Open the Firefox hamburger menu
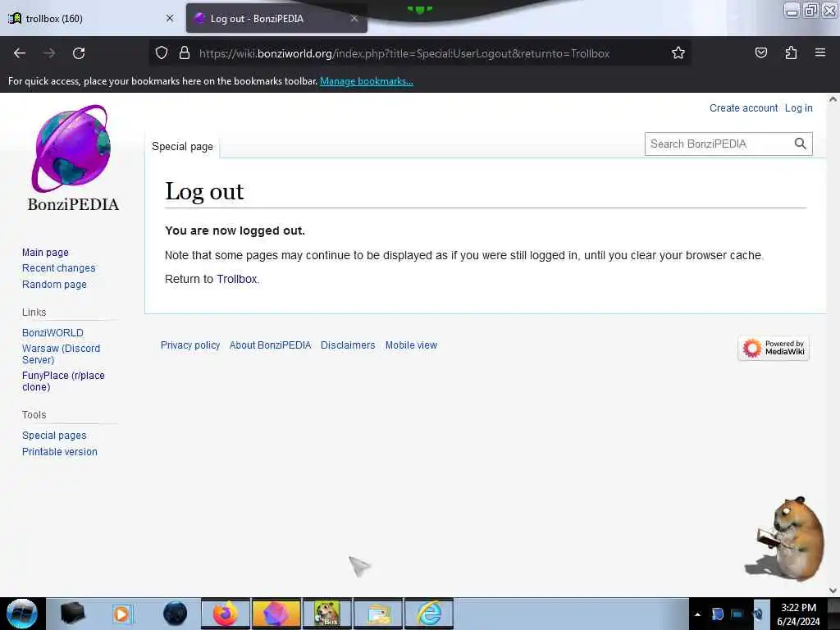The image size is (840, 630). (x=820, y=52)
